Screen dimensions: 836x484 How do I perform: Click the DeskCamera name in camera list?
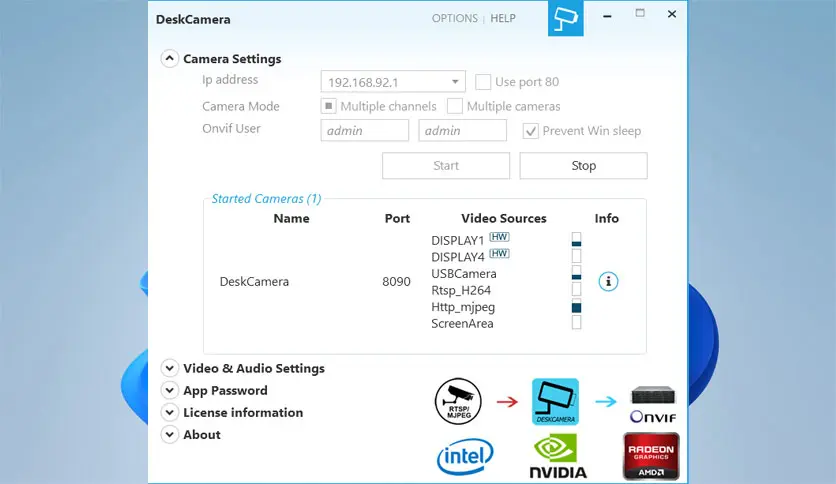(254, 281)
